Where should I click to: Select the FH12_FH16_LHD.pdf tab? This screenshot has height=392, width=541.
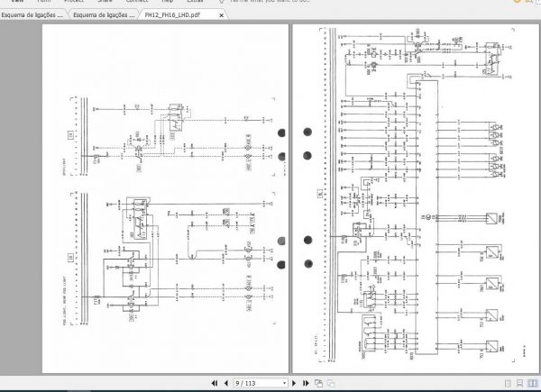[x=172, y=15]
